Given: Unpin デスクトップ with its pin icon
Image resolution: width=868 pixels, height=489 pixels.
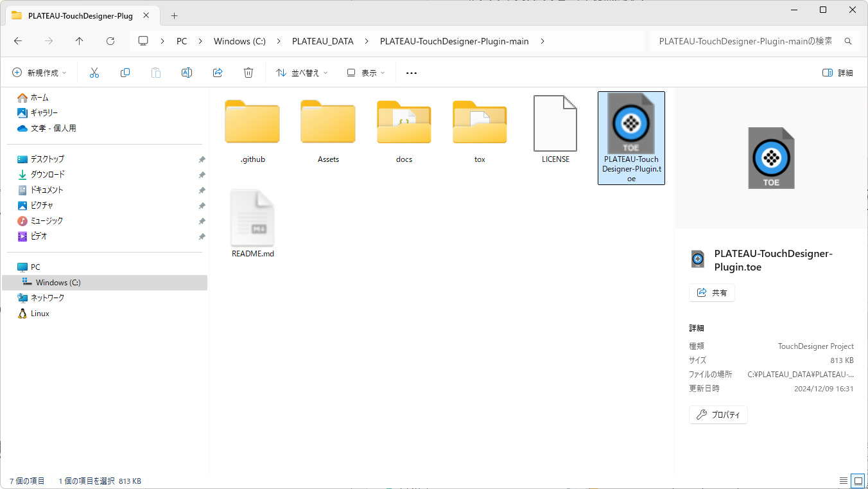Looking at the screenshot, I should 202,159.
